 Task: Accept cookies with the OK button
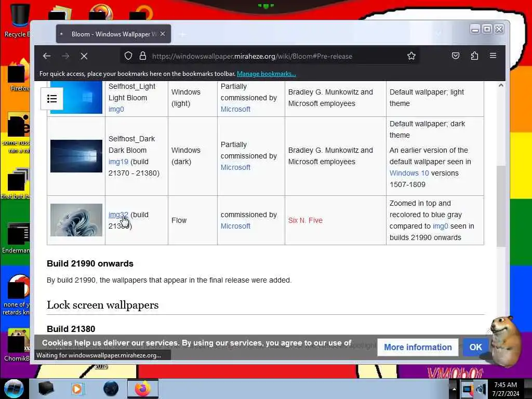pyautogui.click(x=476, y=347)
